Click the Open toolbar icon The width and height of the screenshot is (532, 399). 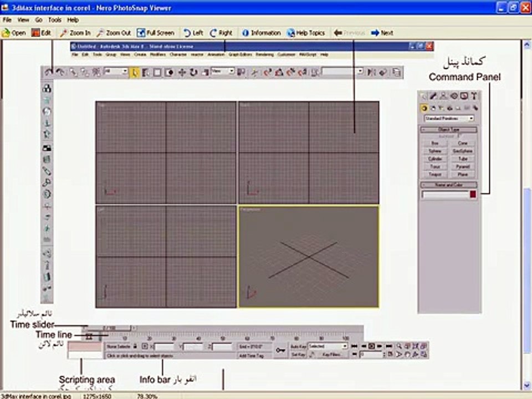tap(13, 33)
